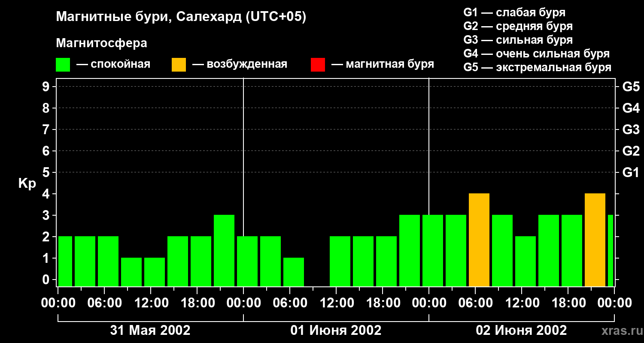Click the '— спокойная' legend label
644x343 pixels.
(x=113, y=64)
